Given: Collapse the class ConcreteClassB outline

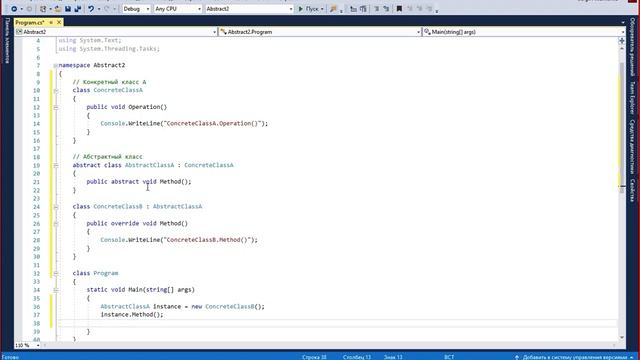Looking at the screenshot, I should point(56,207).
